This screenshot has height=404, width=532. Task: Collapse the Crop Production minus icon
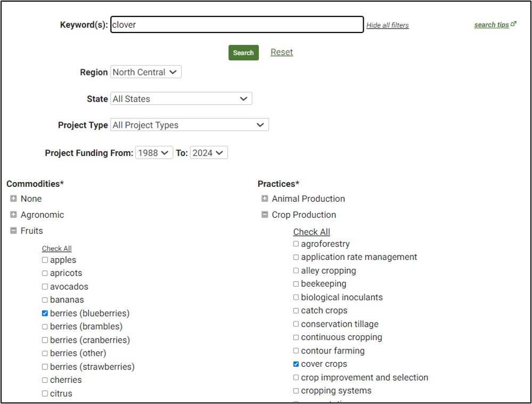tap(265, 215)
